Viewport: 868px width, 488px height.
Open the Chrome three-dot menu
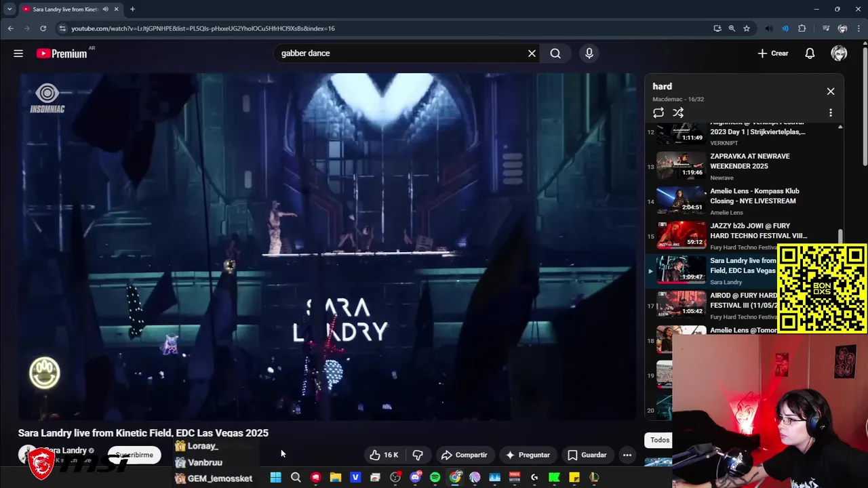tap(858, 28)
